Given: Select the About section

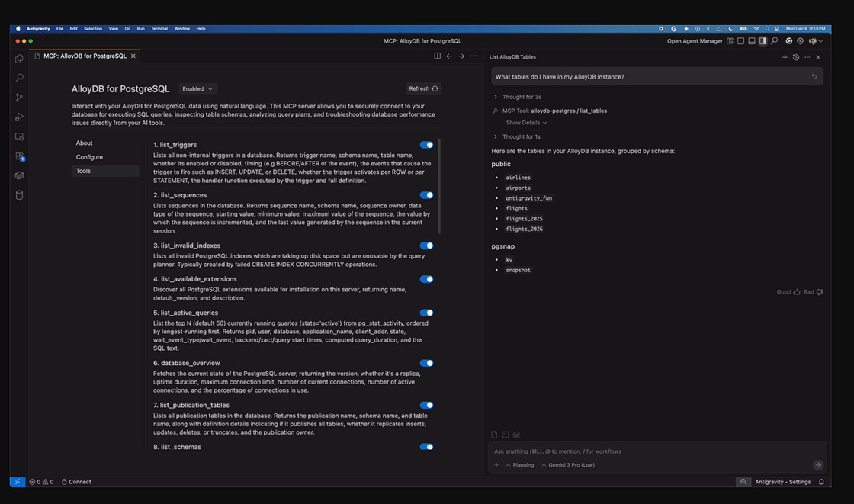Looking at the screenshot, I should tap(105, 143).
